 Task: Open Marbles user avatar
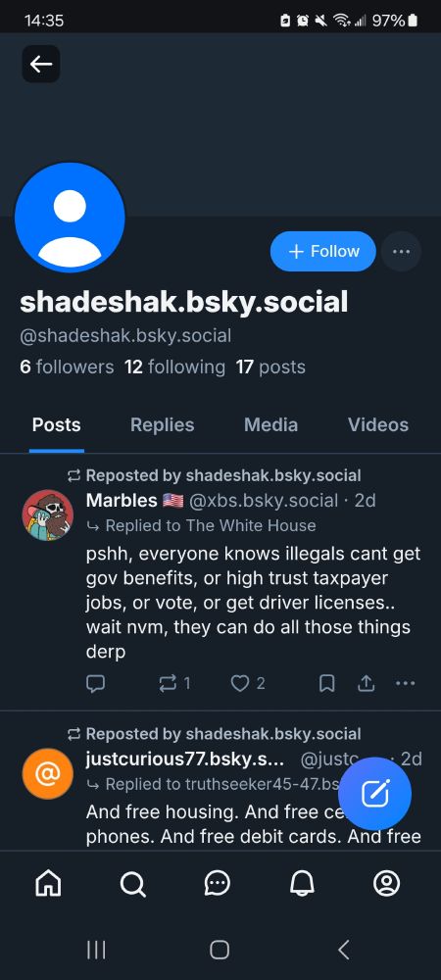point(47,515)
